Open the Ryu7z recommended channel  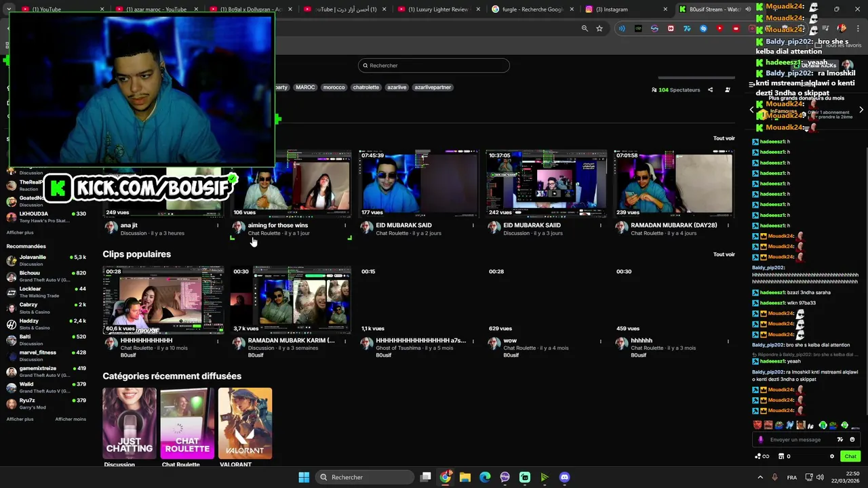tap(46, 403)
